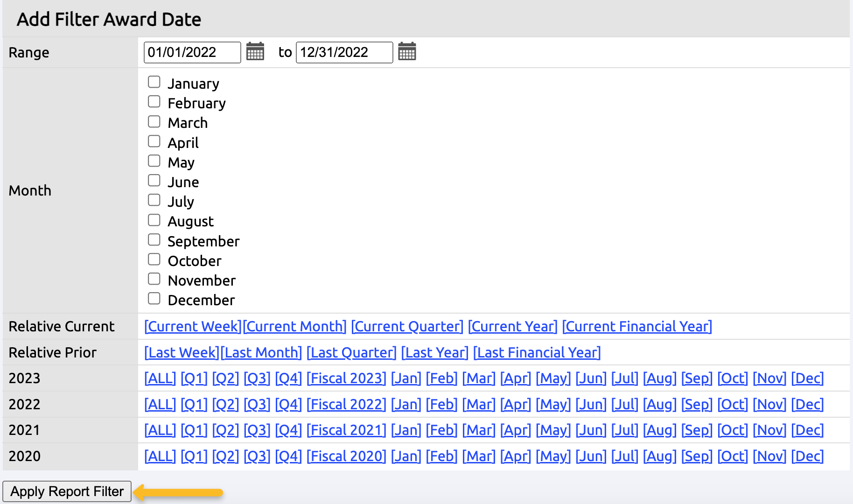Click the range end date field

[344, 52]
